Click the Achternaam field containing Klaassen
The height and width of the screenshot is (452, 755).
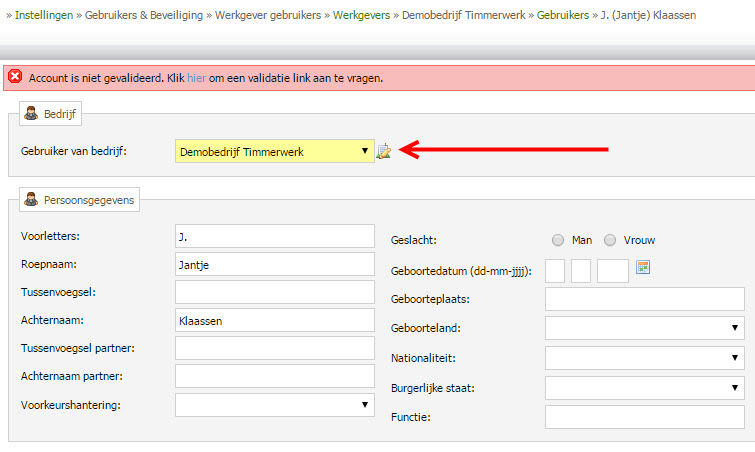pyautogui.click(x=275, y=320)
